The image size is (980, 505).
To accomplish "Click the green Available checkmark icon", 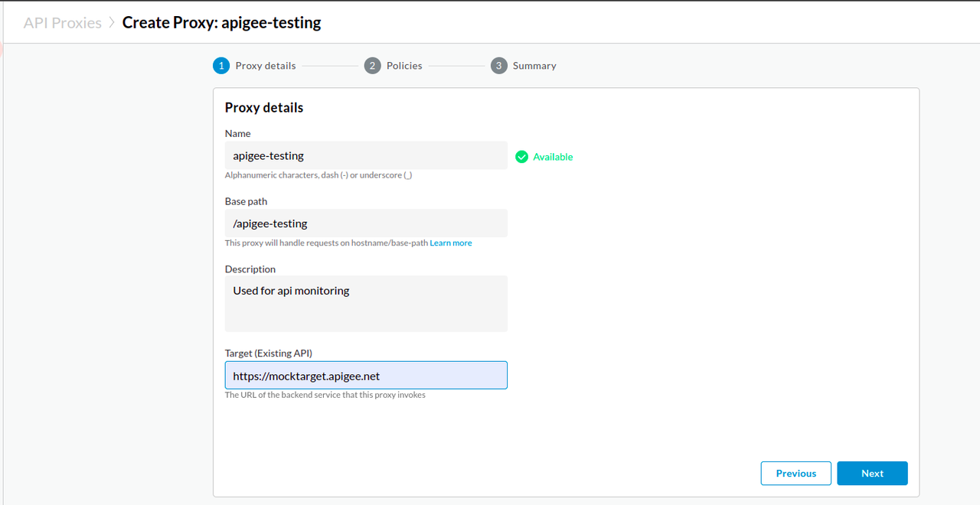I will [521, 157].
